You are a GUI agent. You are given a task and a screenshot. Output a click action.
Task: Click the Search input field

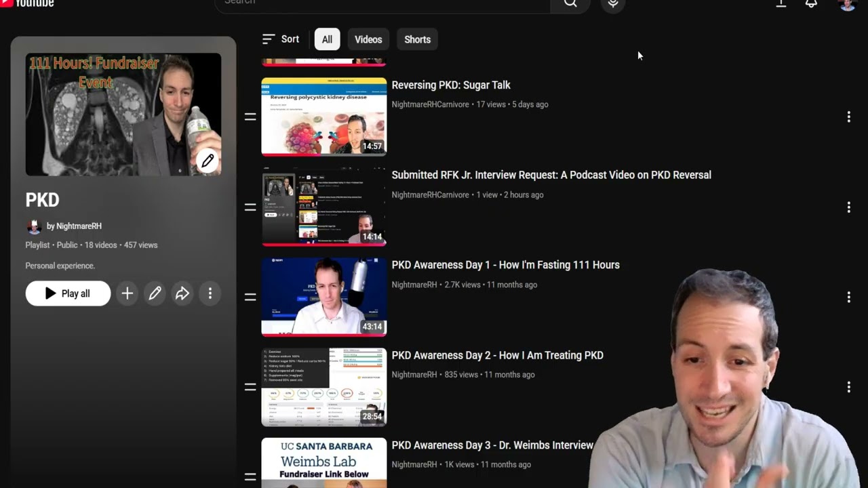coord(382,3)
